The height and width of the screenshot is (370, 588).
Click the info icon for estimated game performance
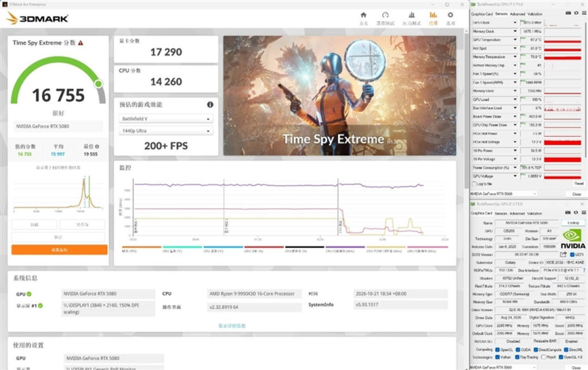[210, 105]
